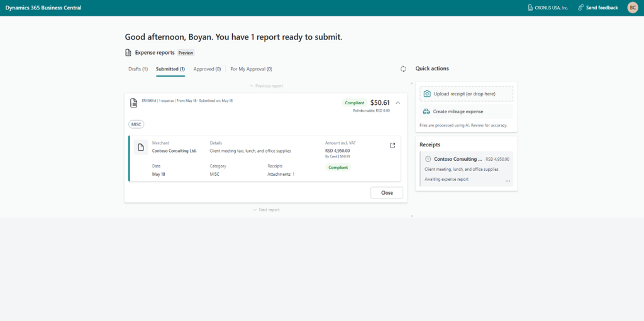Screen dimensions: 644x321
Task: Open the For My Approval (0) tab
Action: tap(252, 69)
